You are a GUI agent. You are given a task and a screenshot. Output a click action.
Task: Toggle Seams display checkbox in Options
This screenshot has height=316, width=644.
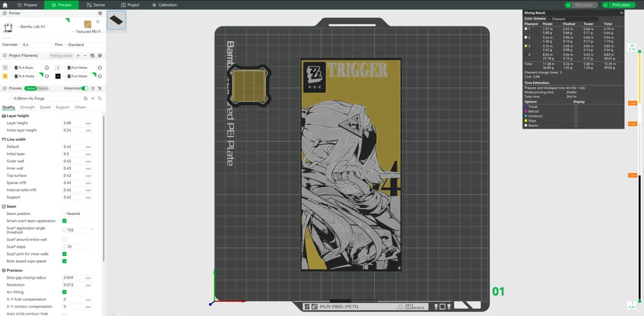tap(576, 125)
